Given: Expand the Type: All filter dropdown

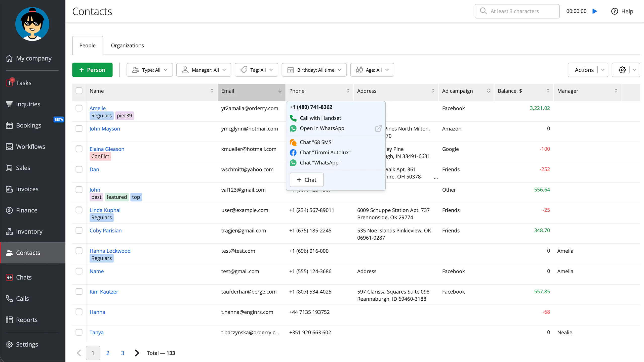Looking at the screenshot, I should (150, 70).
